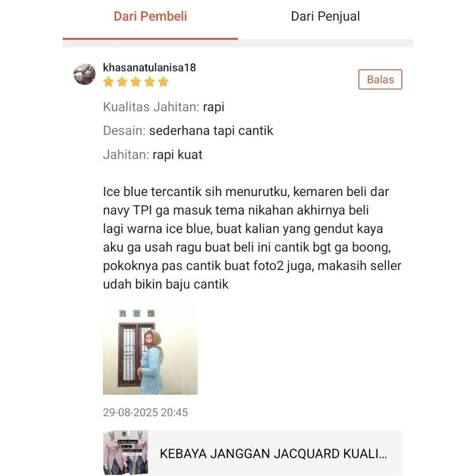Select the third rating star
476x476 pixels.
pos(136,82)
